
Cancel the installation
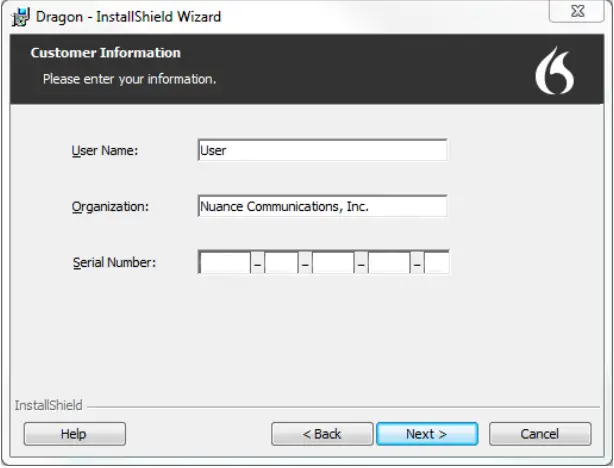click(x=540, y=434)
